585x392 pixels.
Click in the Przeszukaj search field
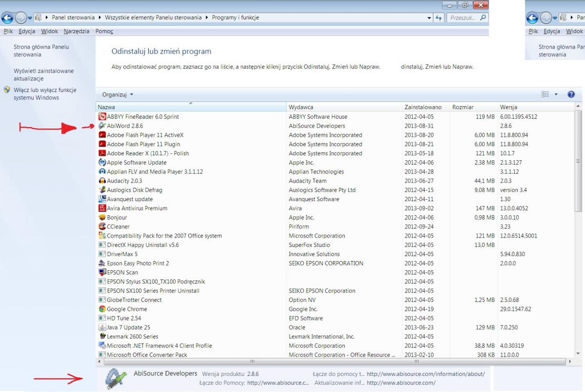467,18
